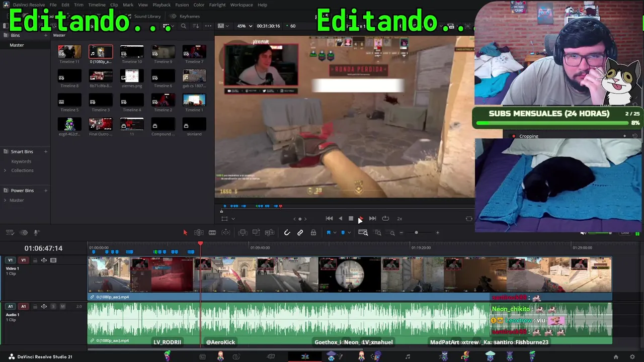Open Project Settings gear icon

(632, 357)
